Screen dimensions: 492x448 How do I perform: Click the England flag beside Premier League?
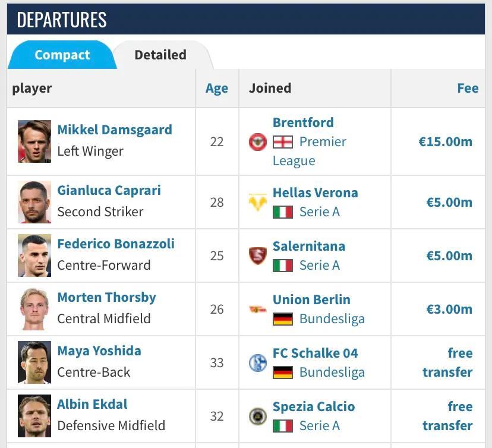point(283,142)
